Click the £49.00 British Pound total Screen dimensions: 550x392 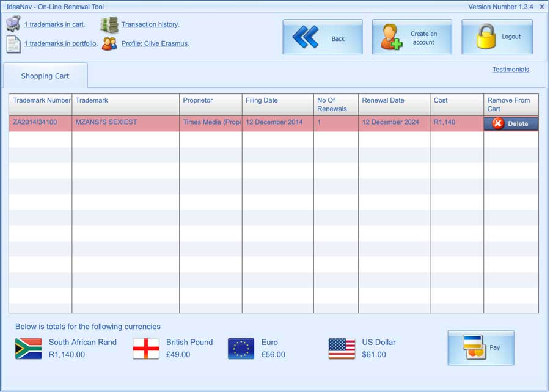click(178, 355)
